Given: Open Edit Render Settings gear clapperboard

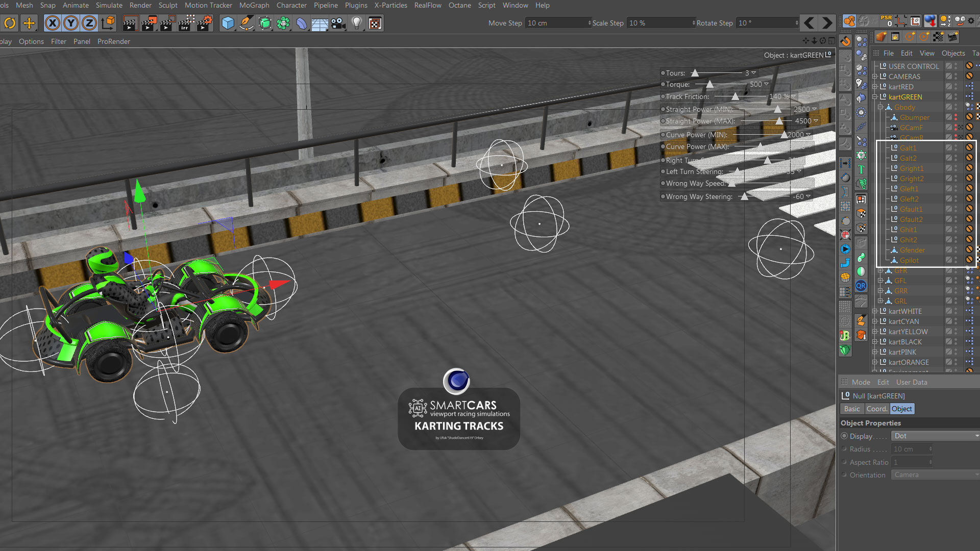Looking at the screenshot, I should 205,23.
